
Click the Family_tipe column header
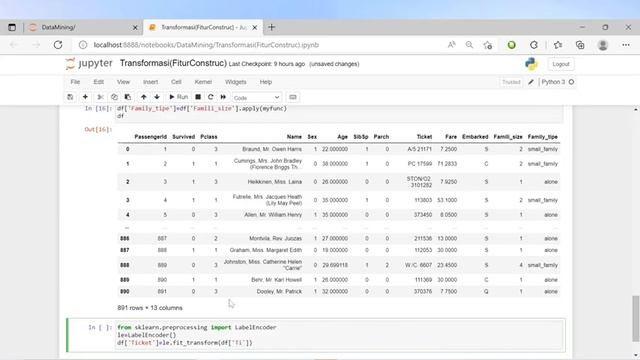[x=542, y=137]
